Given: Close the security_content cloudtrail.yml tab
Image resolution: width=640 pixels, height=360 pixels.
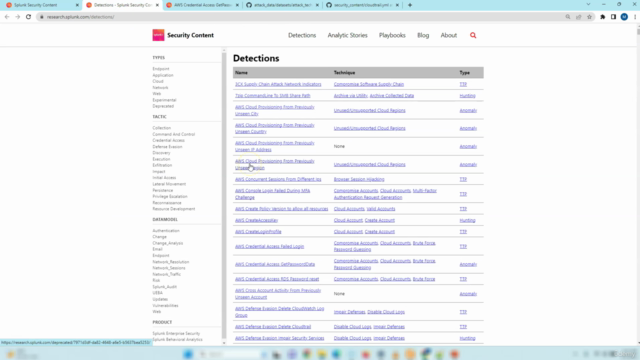Looking at the screenshot, I should point(397,5).
